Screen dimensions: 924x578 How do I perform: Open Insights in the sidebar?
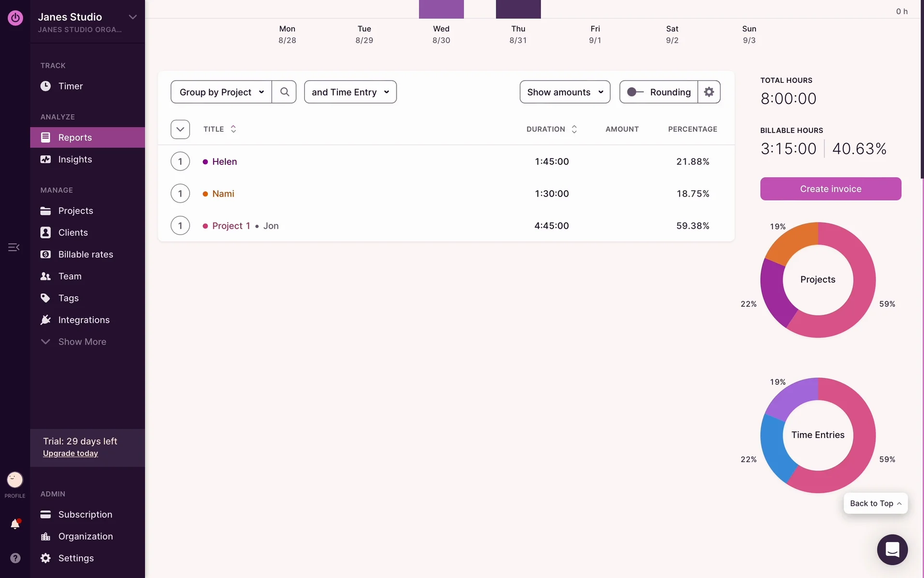pyautogui.click(x=75, y=159)
